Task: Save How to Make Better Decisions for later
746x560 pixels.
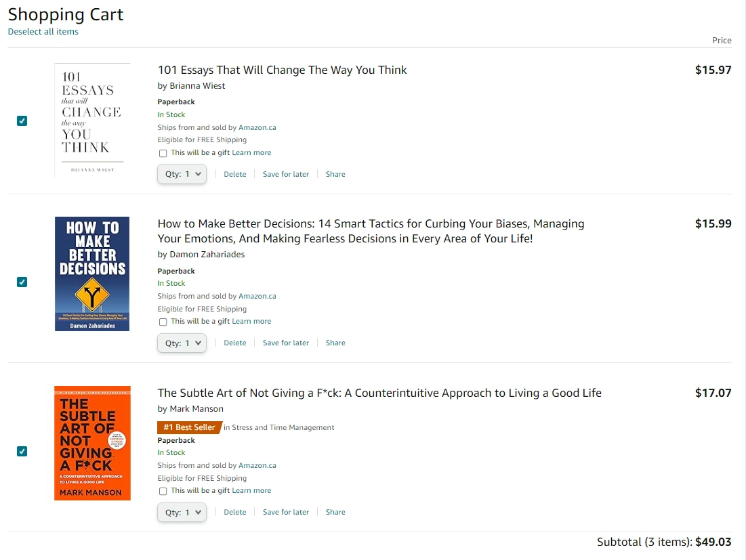Action: click(285, 343)
